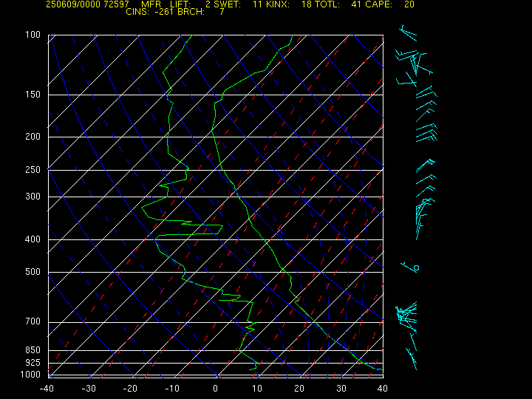
Task: Select the 30 temperature axis label
Action: (x=341, y=389)
